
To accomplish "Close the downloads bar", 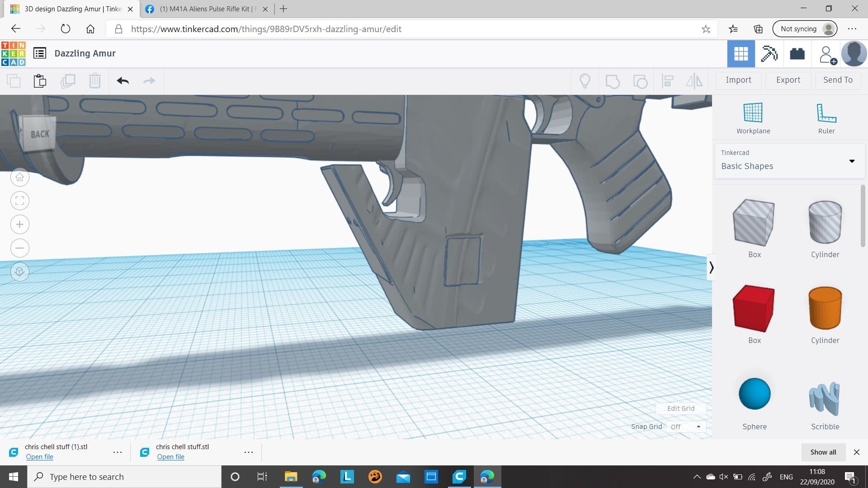I will coord(857,452).
